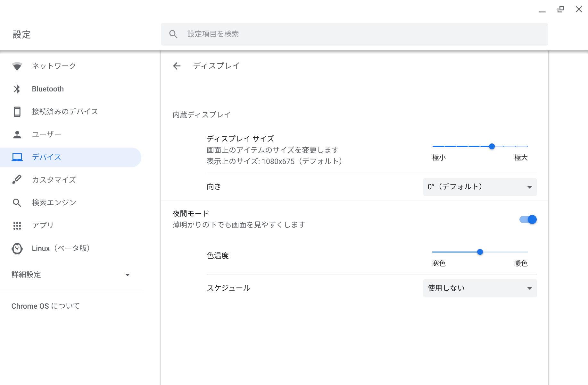Screen dimensions: 588x385
Task: Select デバイス in the sidebar menu
Action: pyautogui.click(x=46, y=157)
